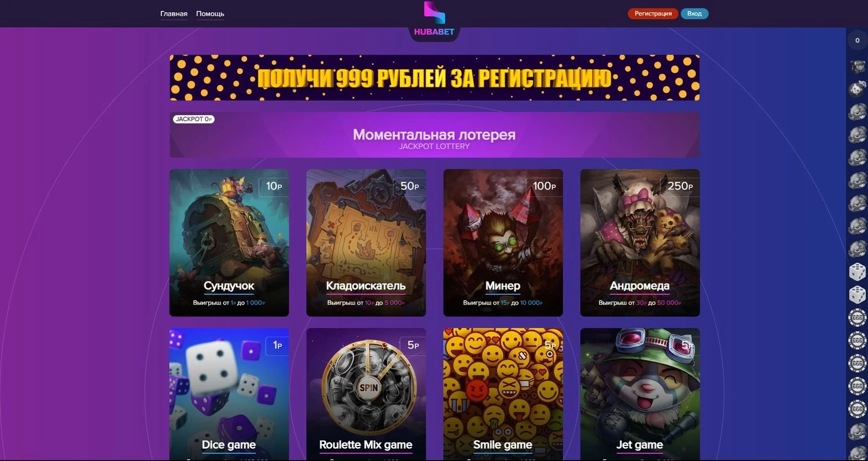Select the lower white dice icon in sidebar
This screenshot has height=461, width=868.
tap(857, 295)
